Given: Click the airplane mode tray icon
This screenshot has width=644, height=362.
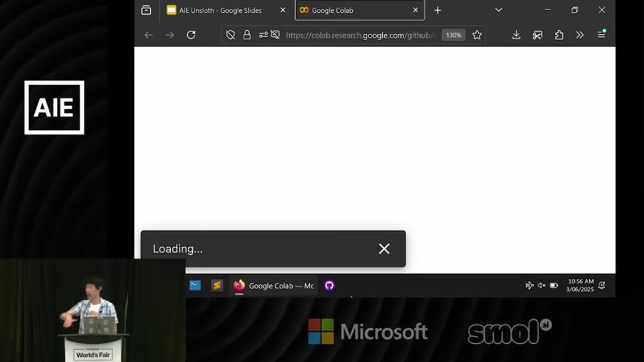Looking at the screenshot, I should coord(530,285).
